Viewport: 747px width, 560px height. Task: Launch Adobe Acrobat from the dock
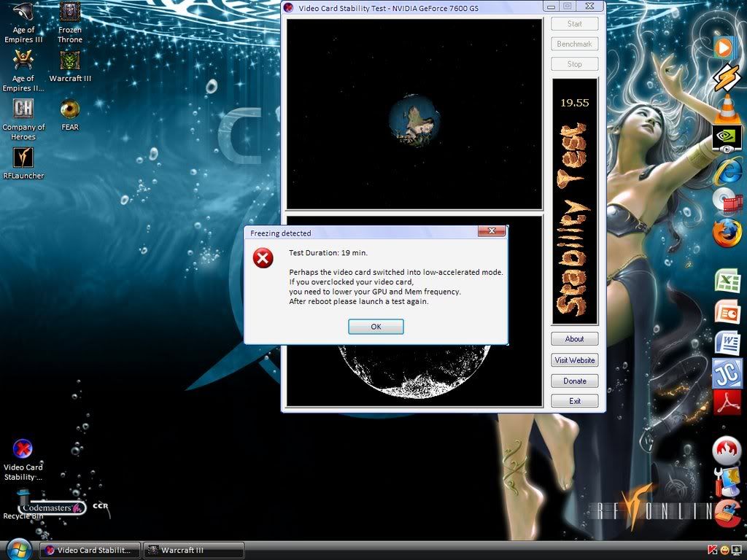pyautogui.click(x=727, y=403)
